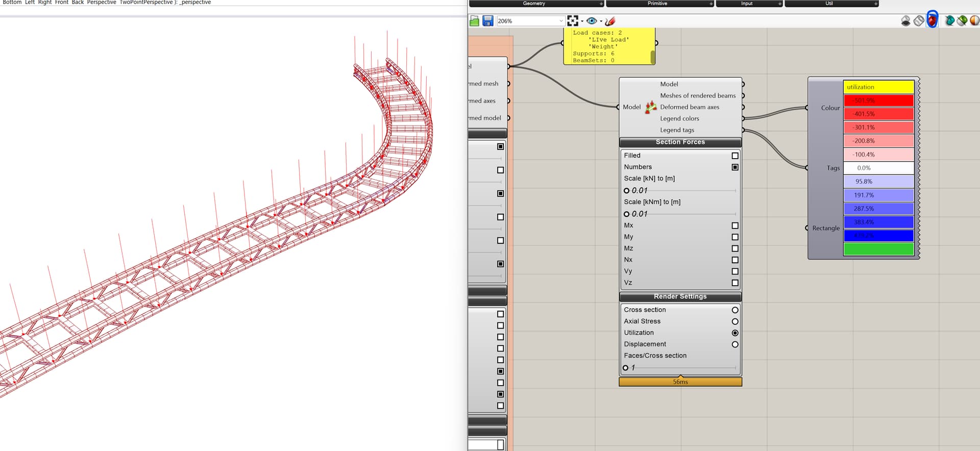Click the Open file icon in canvas toolbar
Image resolution: width=980 pixels, height=451 pixels.
[x=474, y=21]
